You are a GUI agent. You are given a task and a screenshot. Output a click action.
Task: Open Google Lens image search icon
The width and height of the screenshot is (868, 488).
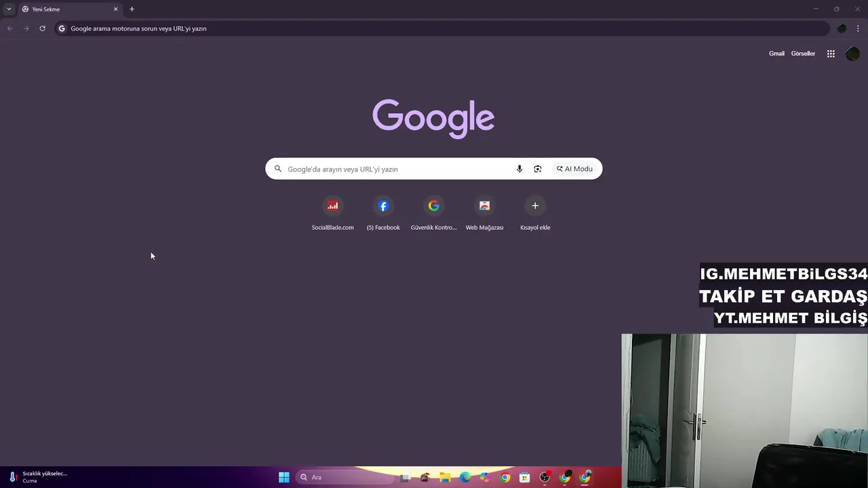538,169
